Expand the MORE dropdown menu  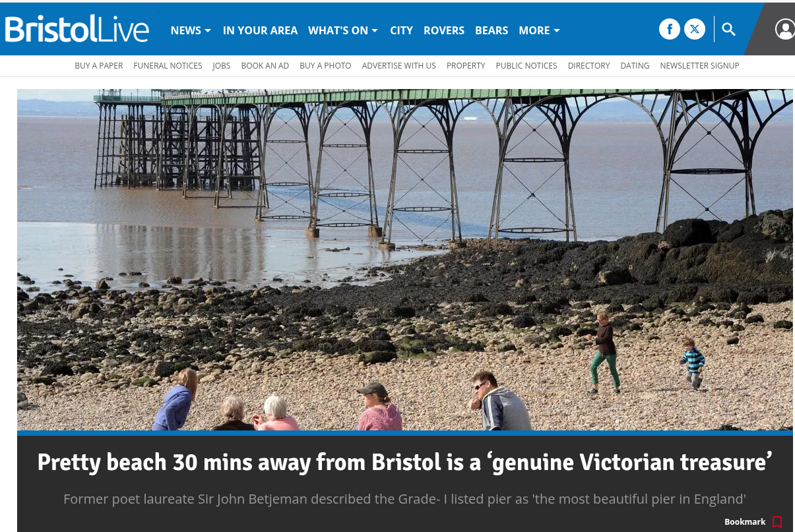[539, 30]
